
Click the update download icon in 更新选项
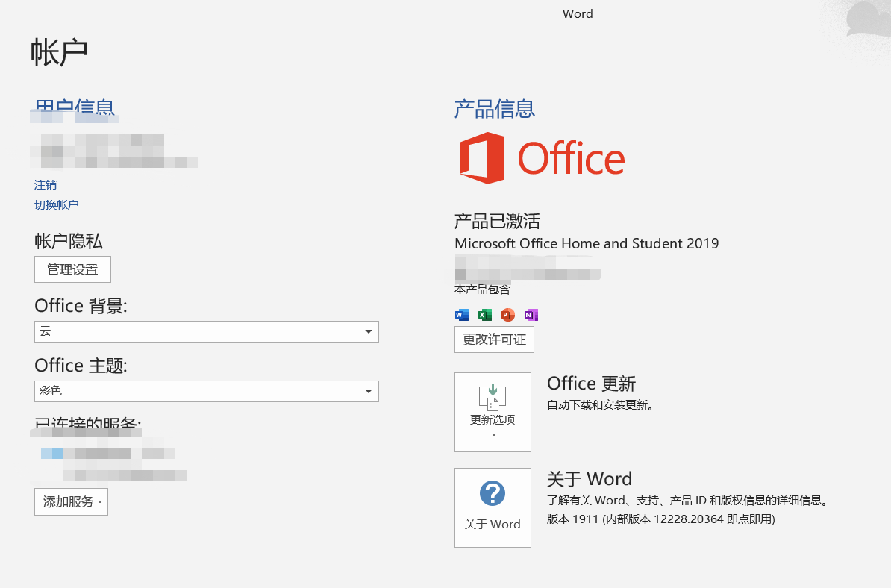[492, 397]
